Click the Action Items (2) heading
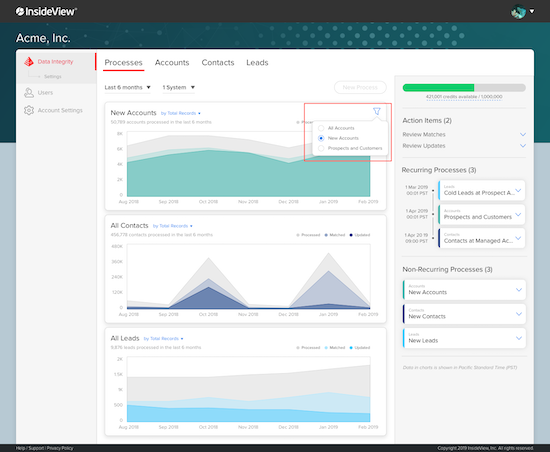Image resolution: width=550 pixels, height=452 pixels. pos(427,121)
